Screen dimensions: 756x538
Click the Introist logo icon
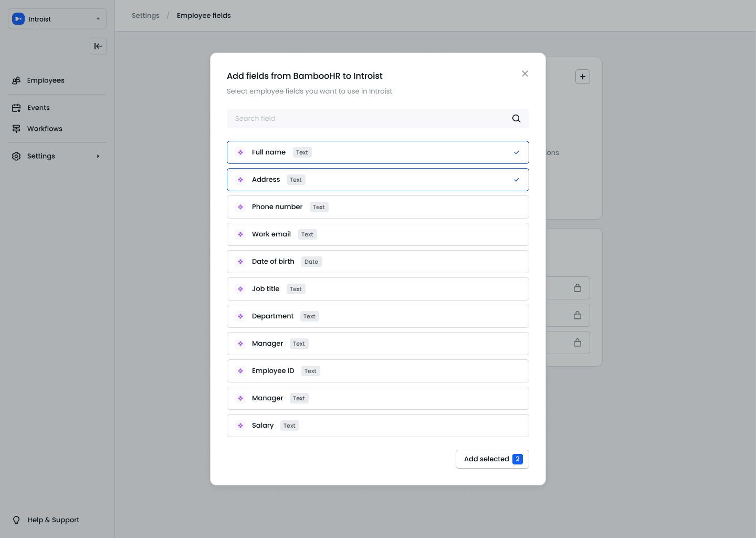pos(18,19)
